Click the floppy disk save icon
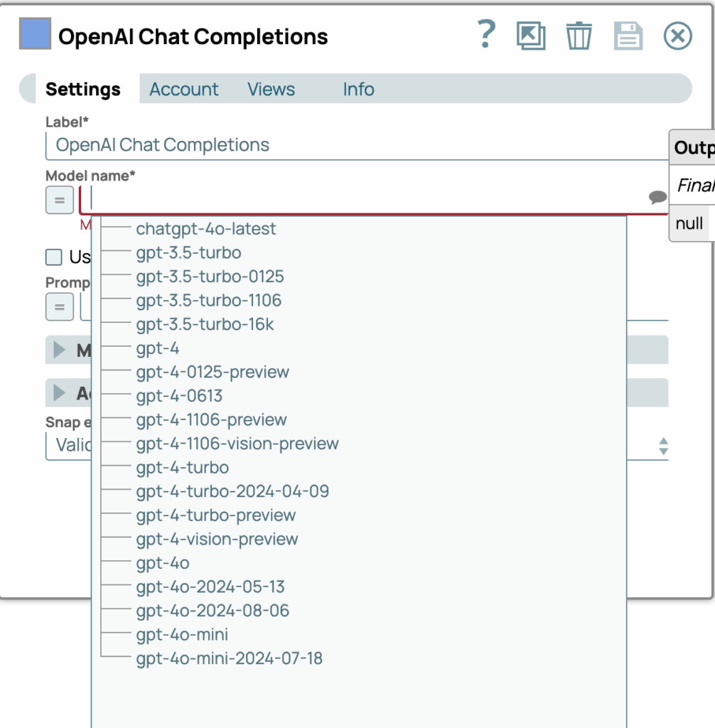This screenshot has height=728, width=715. (628, 36)
